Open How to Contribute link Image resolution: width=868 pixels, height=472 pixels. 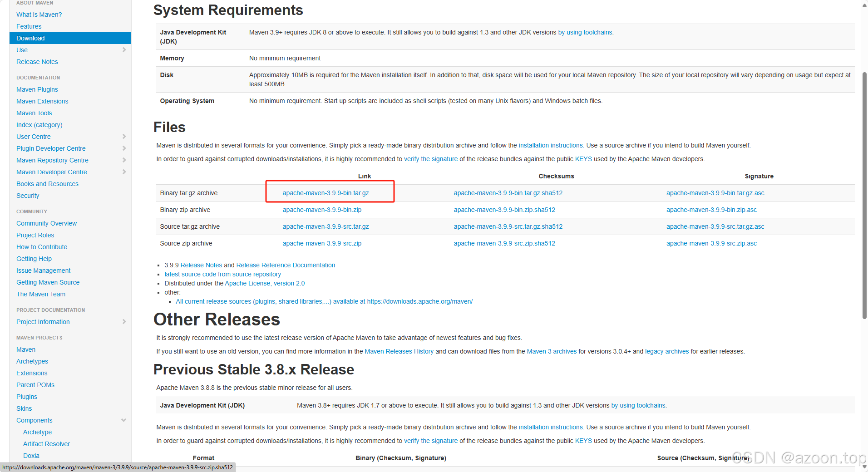click(x=42, y=247)
